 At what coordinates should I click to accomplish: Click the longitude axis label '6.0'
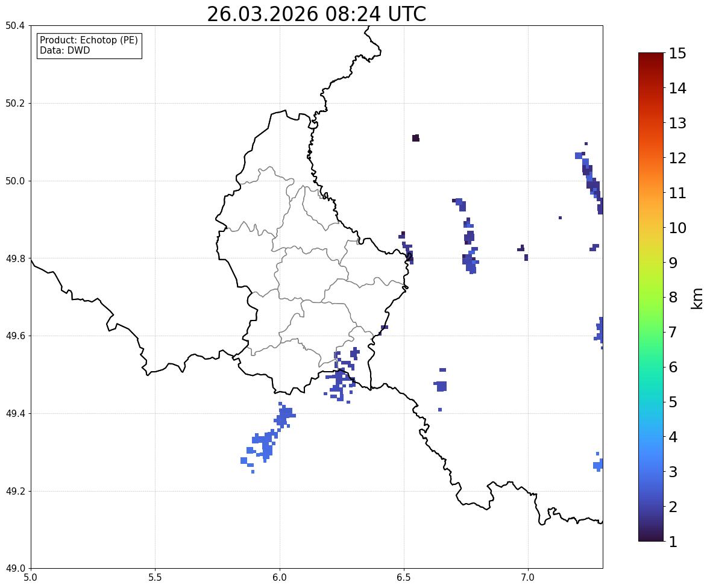[x=280, y=578]
